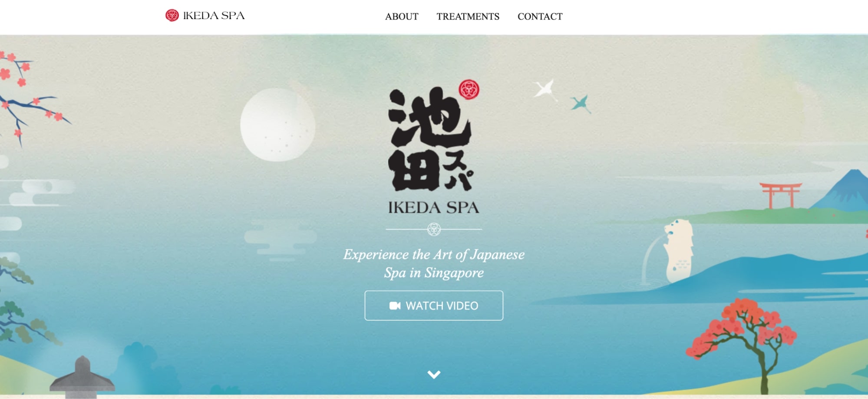Click the WATCH VIDEO button
868x399 pixels.
pyautogui.click(x=434, y=306)
